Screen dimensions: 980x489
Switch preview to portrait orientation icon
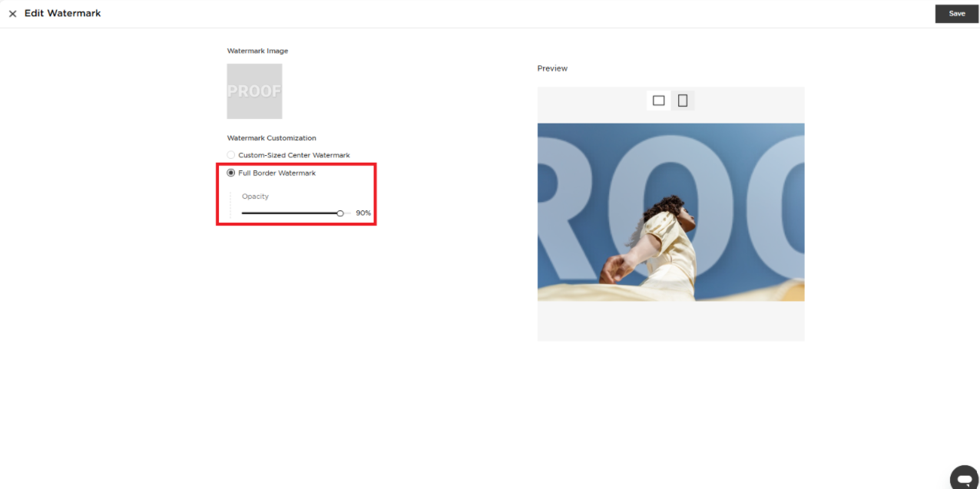(682, 101)
